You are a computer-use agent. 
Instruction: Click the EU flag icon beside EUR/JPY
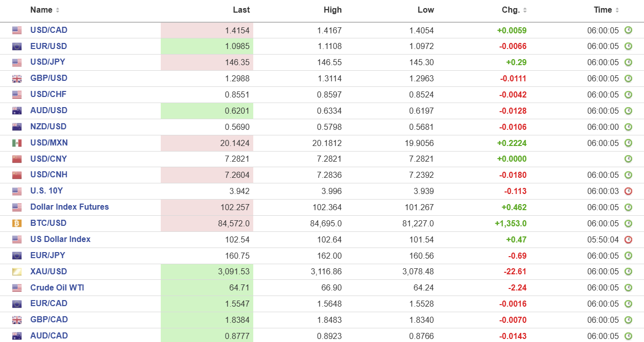tap(17, 256)
